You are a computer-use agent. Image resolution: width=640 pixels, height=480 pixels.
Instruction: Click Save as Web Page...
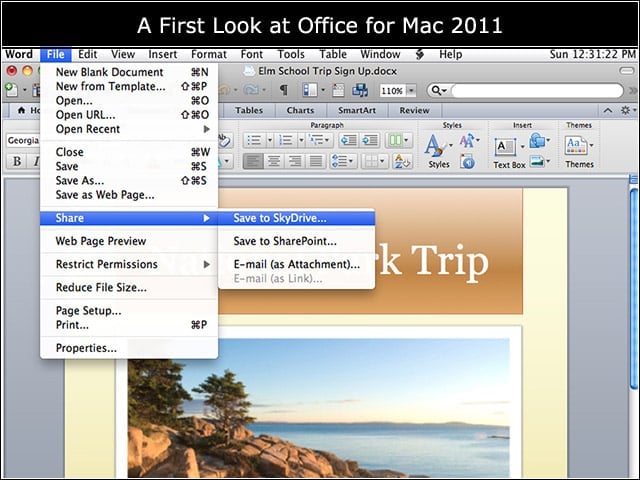coord(129,195)
